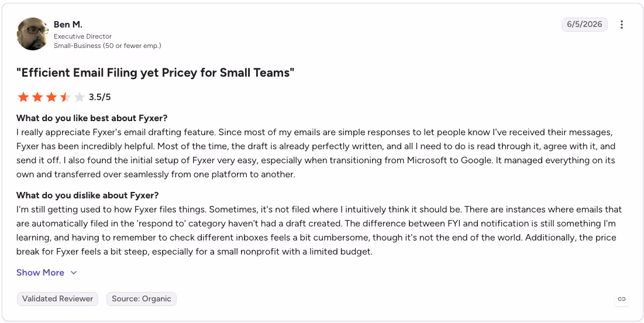The height and width of the screenshot is (323, 644).
Task: Open the three-dot review options menu
Action: click(x=621, y=25)
